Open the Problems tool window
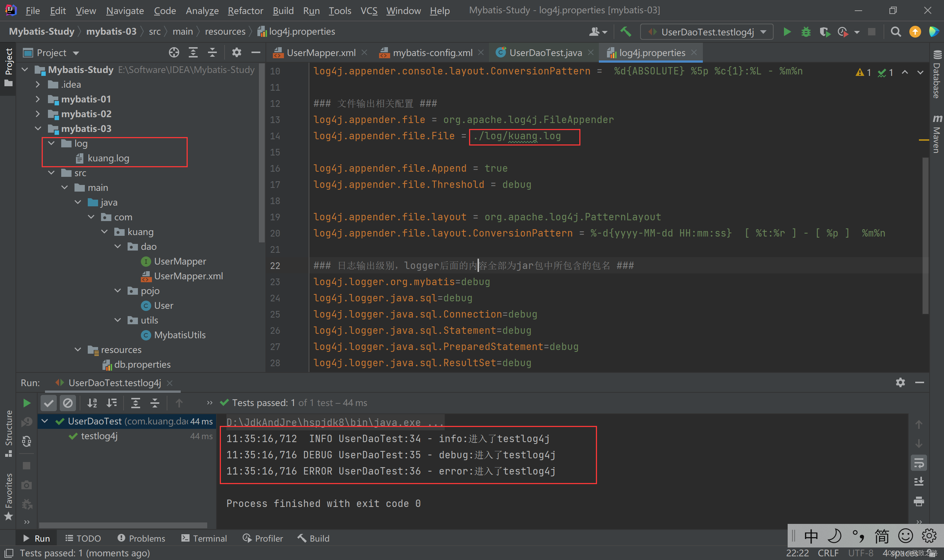Viewport: 944px width, 560px height. pyautogui.click(x=141, y=539)
